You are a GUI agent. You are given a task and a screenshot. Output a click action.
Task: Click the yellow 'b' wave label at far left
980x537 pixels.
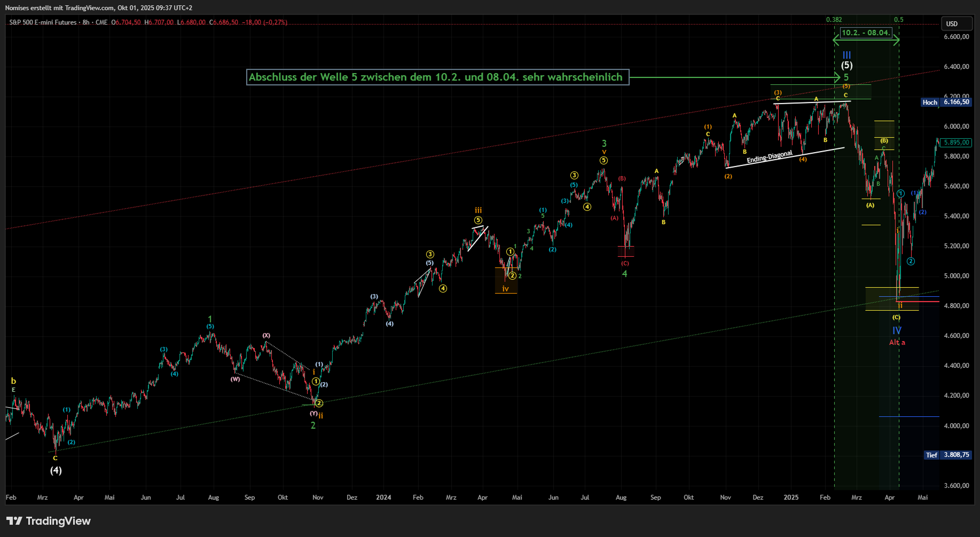[13, 381]
